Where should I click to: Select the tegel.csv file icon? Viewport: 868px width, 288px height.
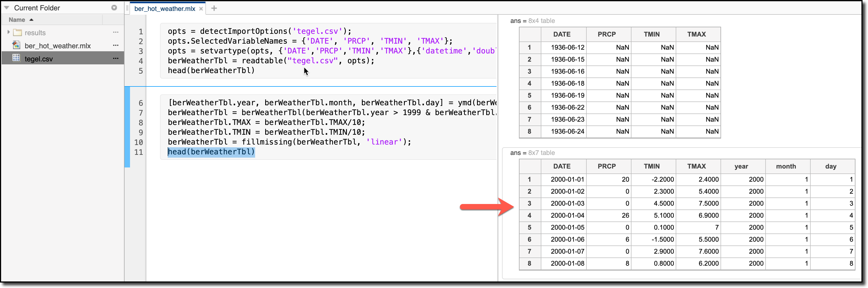coord(16,58)
